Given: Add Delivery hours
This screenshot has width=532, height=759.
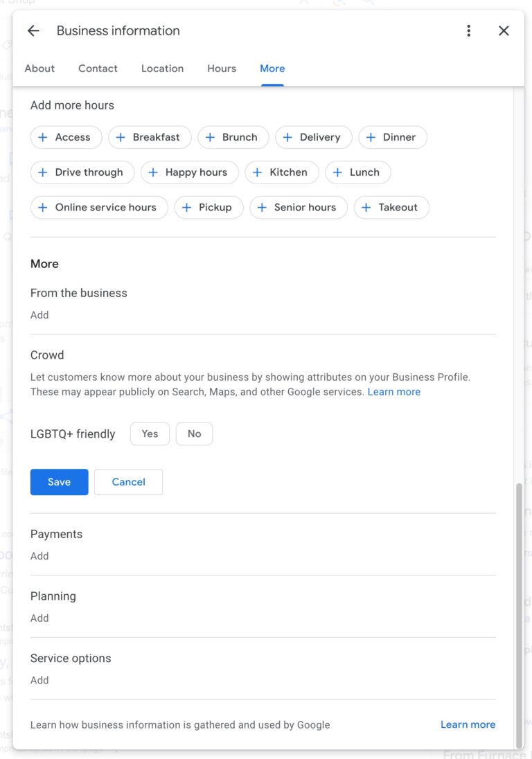Looking at the screenshot, I should (313, 137).
